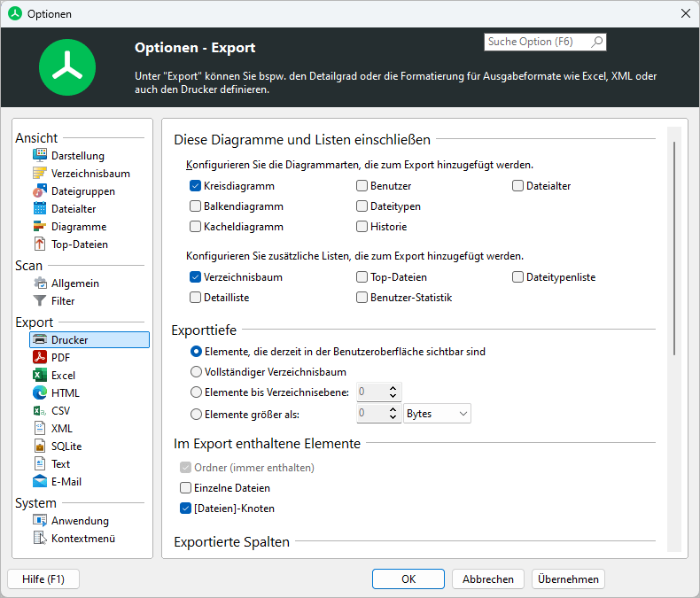The image size is (700, 598).
Task: Select the Verzeichnisbaum sidebar icon
Action: point(40,173)
